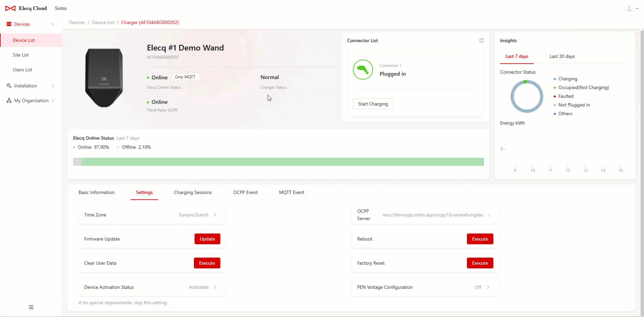Select Last 7 days insights tab

[517, 56]
